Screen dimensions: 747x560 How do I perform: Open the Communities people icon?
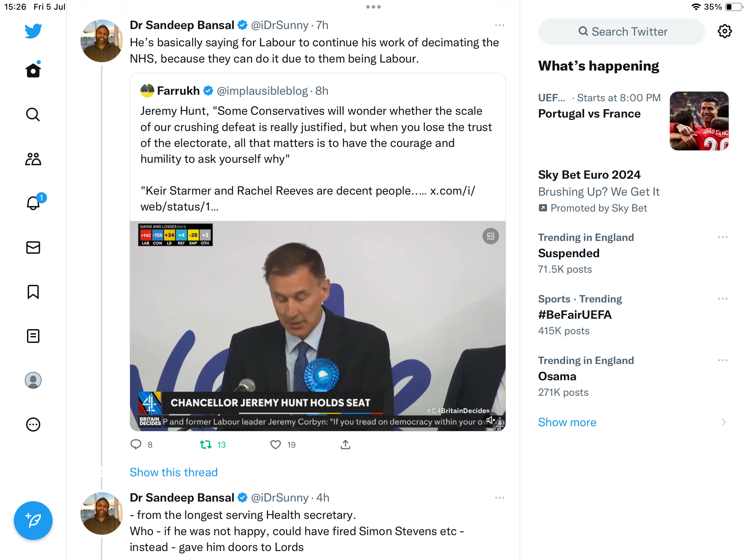click(33, 159)
